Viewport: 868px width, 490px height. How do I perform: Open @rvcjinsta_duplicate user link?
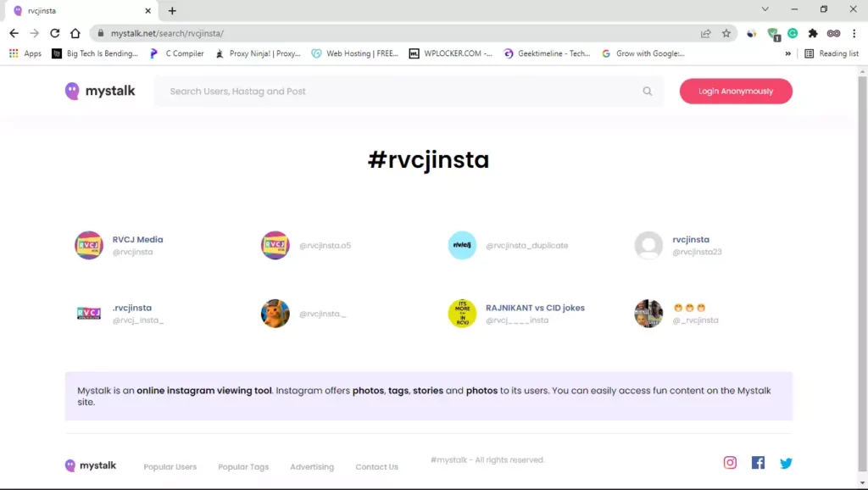pyautogui.click(x=526, y=245)
